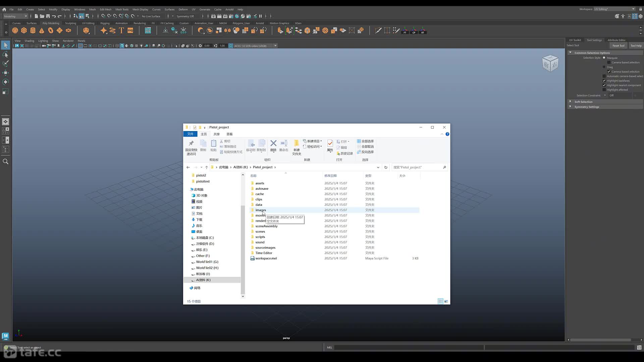Click the RT pivot shelf icon
The height and width of the screenshot is (362, 644).
coord(423,31)
